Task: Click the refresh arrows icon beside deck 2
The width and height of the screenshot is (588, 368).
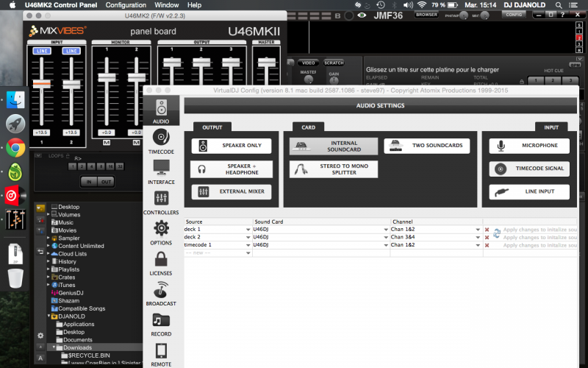Action: click(497, 233)
